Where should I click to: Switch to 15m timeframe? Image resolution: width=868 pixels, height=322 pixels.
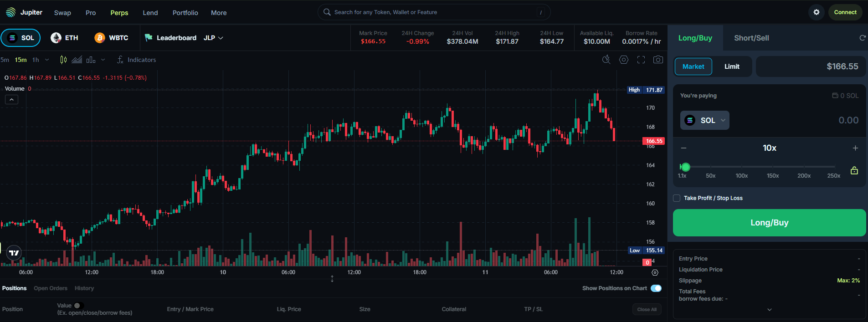[x=21, y=60]
